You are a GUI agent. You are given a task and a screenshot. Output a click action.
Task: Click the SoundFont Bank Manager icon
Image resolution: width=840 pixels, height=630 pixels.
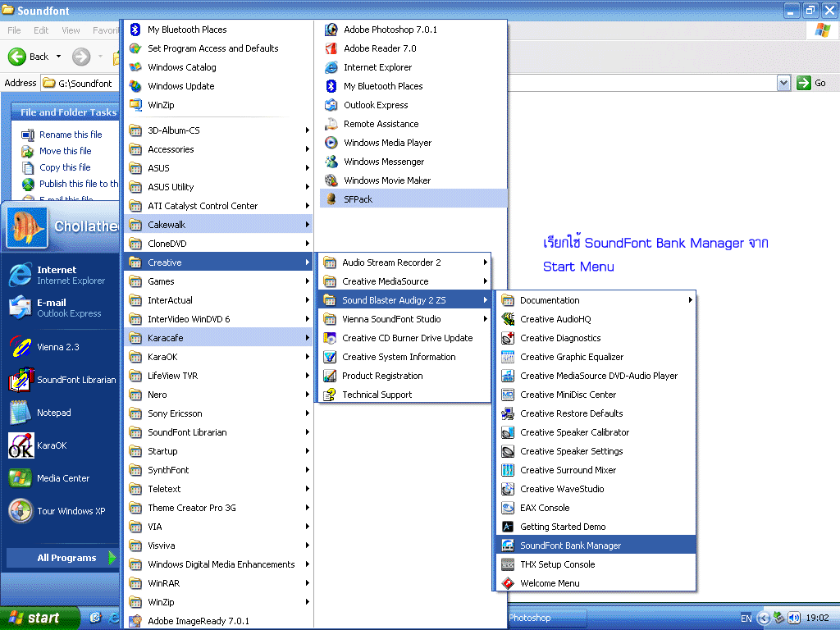507,546
